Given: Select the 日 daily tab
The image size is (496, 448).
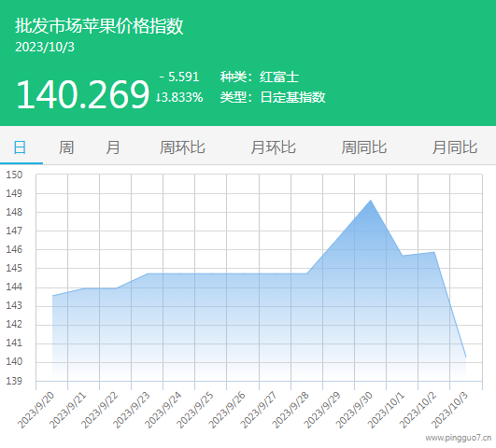Looking at the screenshot, I should [x=20, y=147].
